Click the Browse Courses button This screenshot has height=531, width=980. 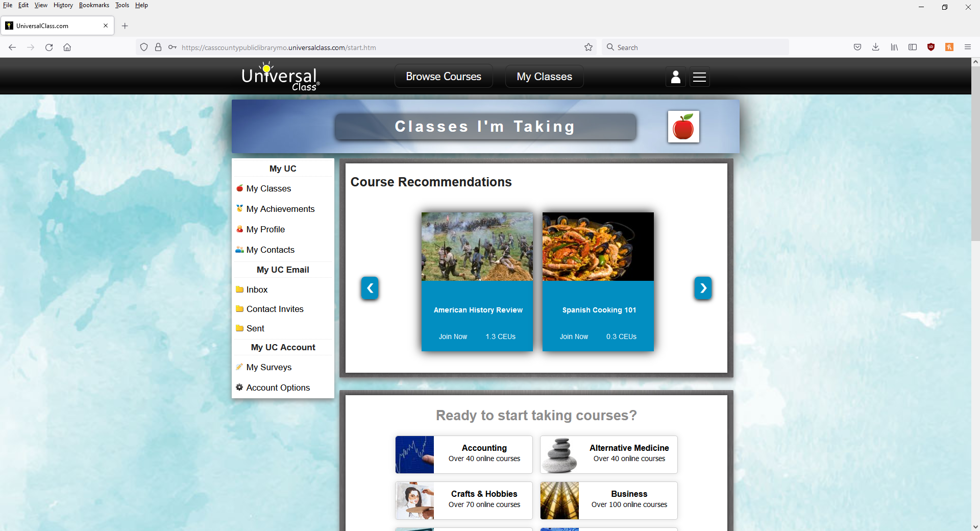[x=444, y=77]
